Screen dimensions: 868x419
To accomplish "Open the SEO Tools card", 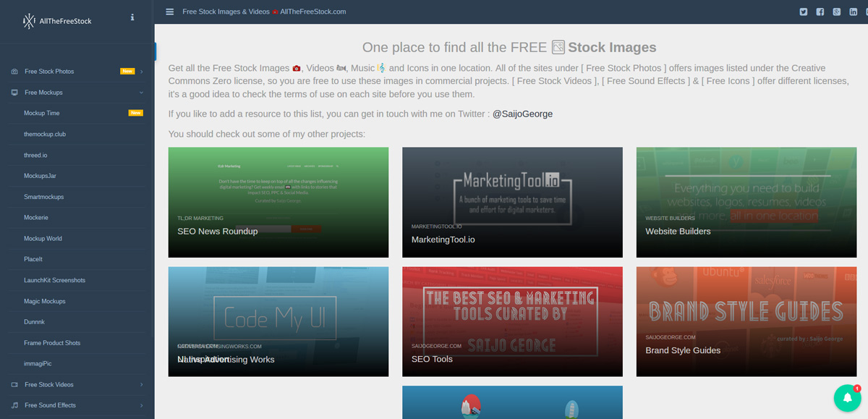I will click(512, 322).
